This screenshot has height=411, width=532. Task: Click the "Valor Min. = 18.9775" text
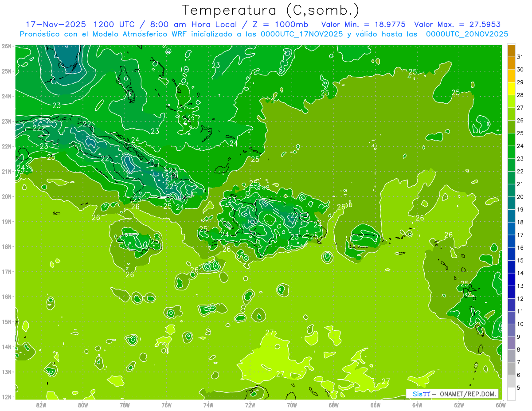point(363,24)
